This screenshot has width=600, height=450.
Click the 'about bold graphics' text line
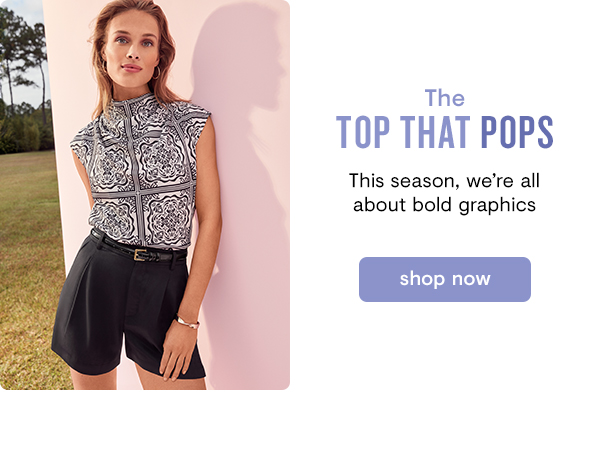click(x=444, y=205)
